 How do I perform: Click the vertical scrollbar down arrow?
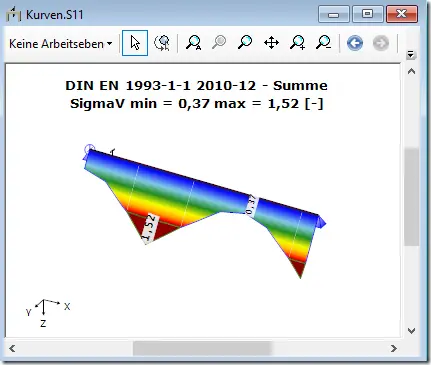coord(412,331)
